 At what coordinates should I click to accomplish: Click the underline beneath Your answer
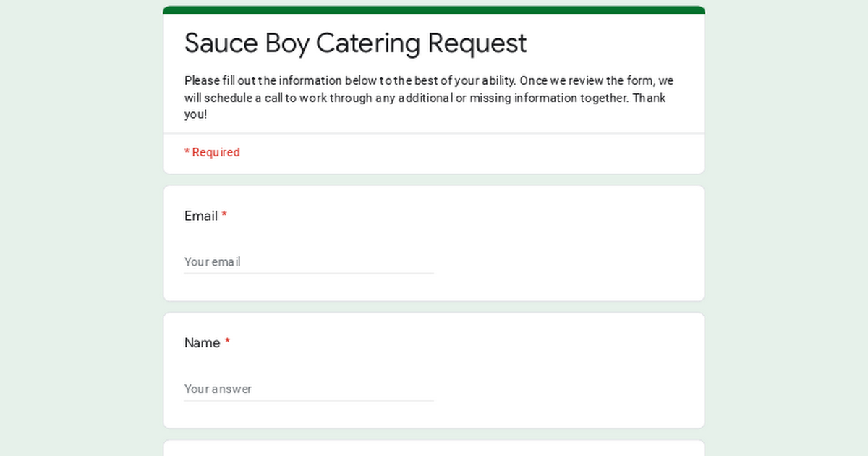[309, 400]
